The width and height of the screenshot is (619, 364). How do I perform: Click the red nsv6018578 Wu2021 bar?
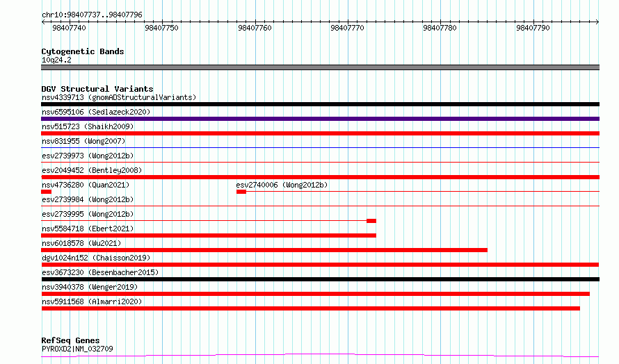264,250
